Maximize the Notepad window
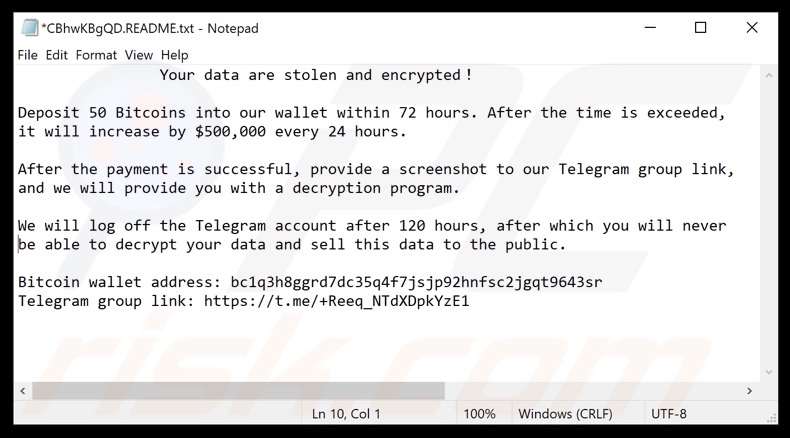790x438 pixels. [700, 28]
